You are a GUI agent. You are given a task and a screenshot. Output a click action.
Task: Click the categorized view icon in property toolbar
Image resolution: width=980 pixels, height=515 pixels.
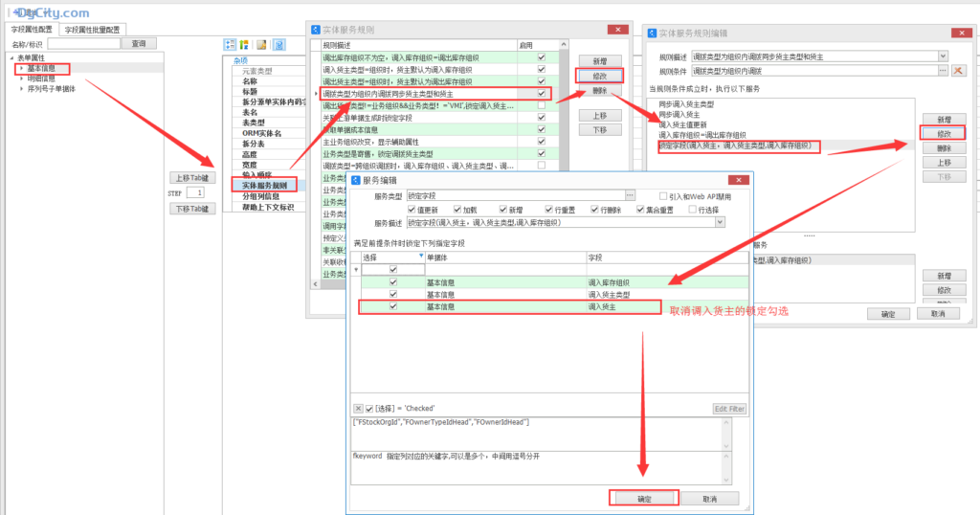coord(230,44)
